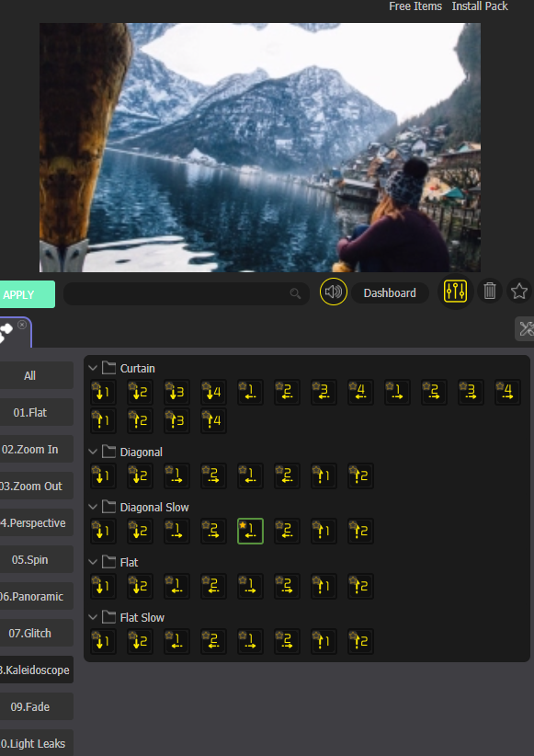This screenshot has height=756, width=534.
Task: Open the 01.Flat category
Action: 36,412
